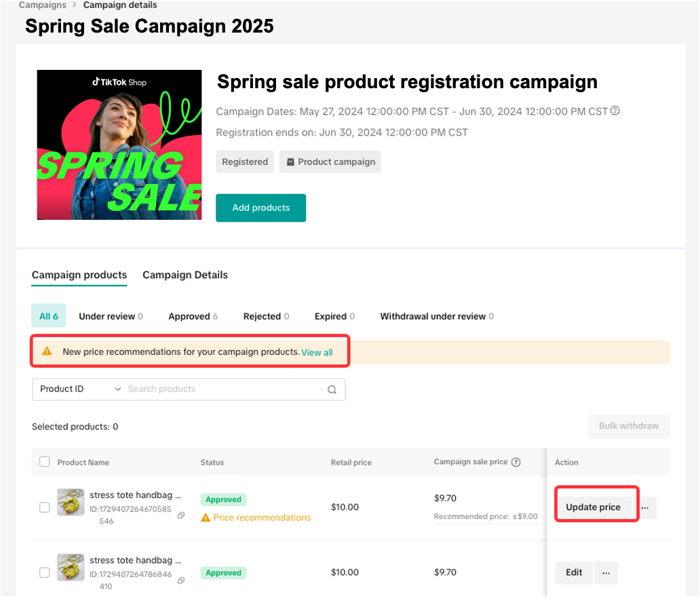The width and height of the screenshot is (700, 597).
Task: Open more actions beside Update price
Action: point(645,507)
